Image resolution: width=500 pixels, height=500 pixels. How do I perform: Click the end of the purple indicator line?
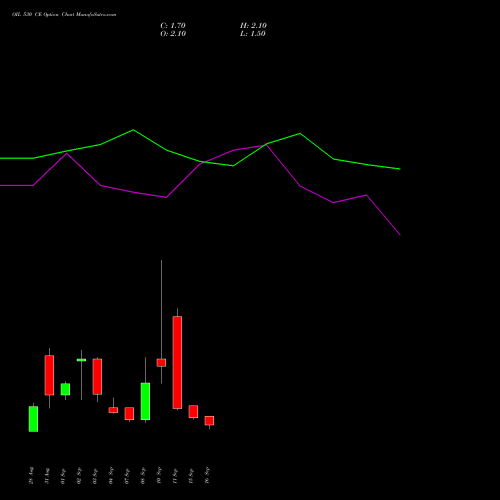click(x=399, y=234)
